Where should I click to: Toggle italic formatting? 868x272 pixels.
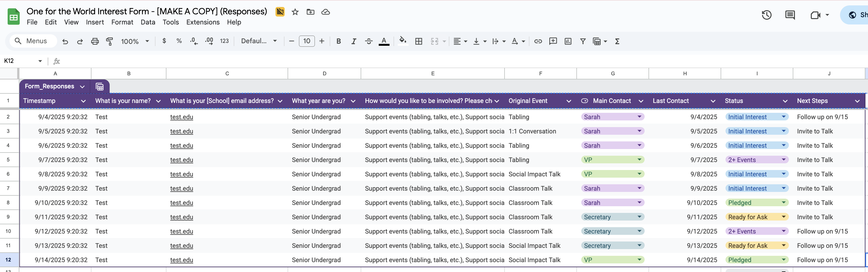354,41
